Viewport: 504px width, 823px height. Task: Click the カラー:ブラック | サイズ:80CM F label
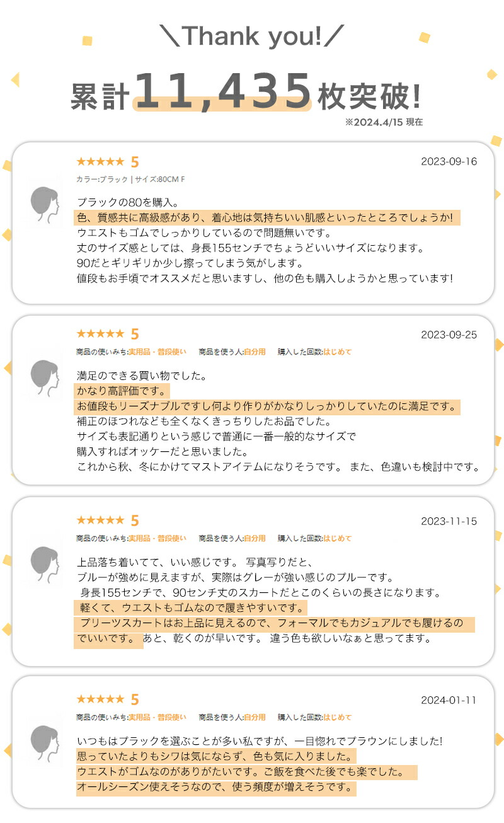tap(130, 180)
